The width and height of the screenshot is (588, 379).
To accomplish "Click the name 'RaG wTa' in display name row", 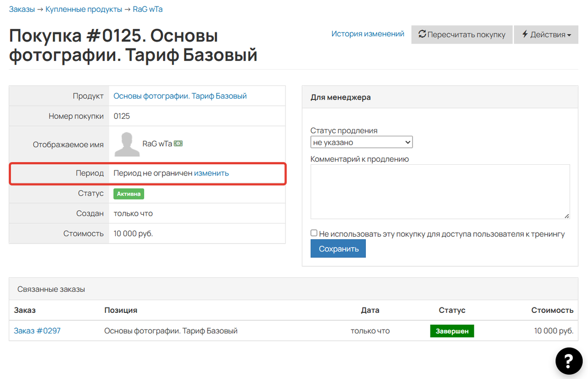I will pos(157,144).
